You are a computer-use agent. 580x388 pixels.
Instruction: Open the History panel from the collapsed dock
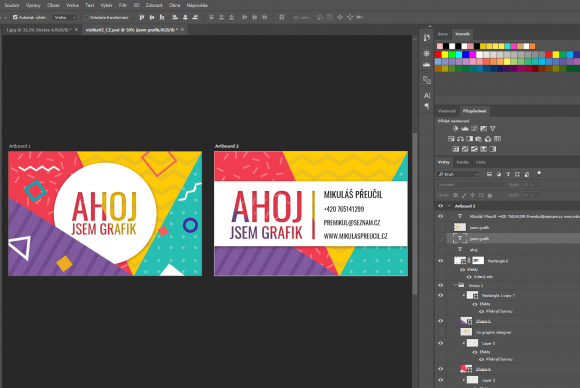(426, 38)
